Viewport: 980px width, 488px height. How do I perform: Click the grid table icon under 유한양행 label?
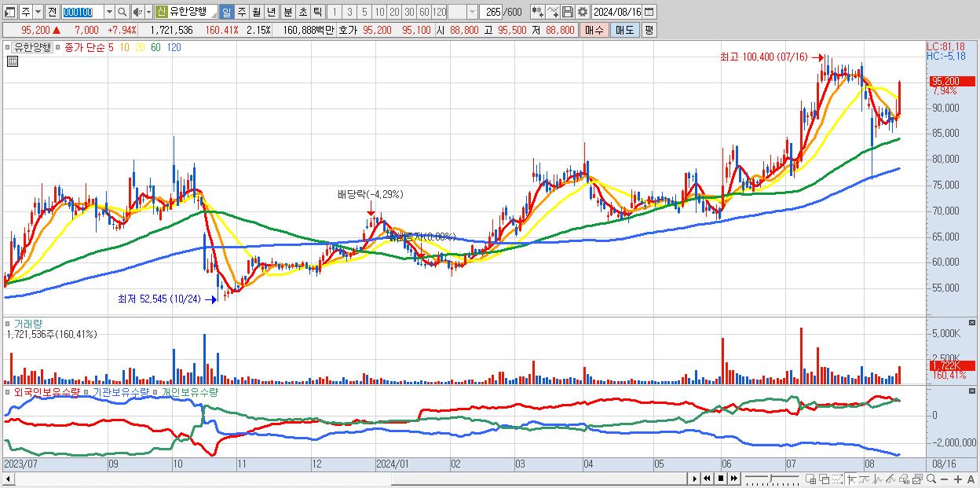pos(12,61)
